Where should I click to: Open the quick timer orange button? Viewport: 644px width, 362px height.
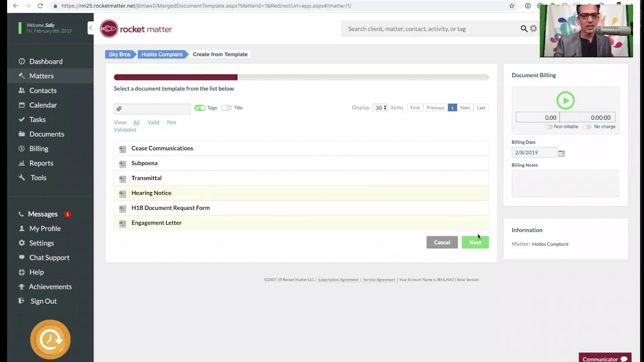coord(50,339)
